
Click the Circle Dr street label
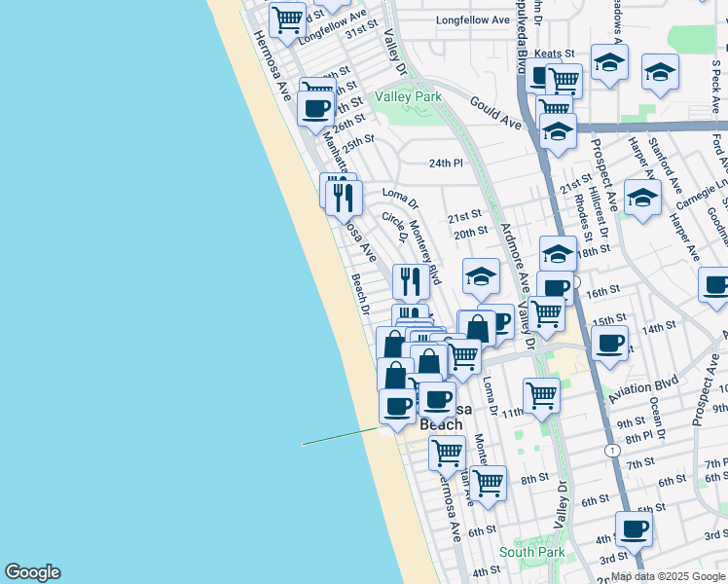point(394,227)
